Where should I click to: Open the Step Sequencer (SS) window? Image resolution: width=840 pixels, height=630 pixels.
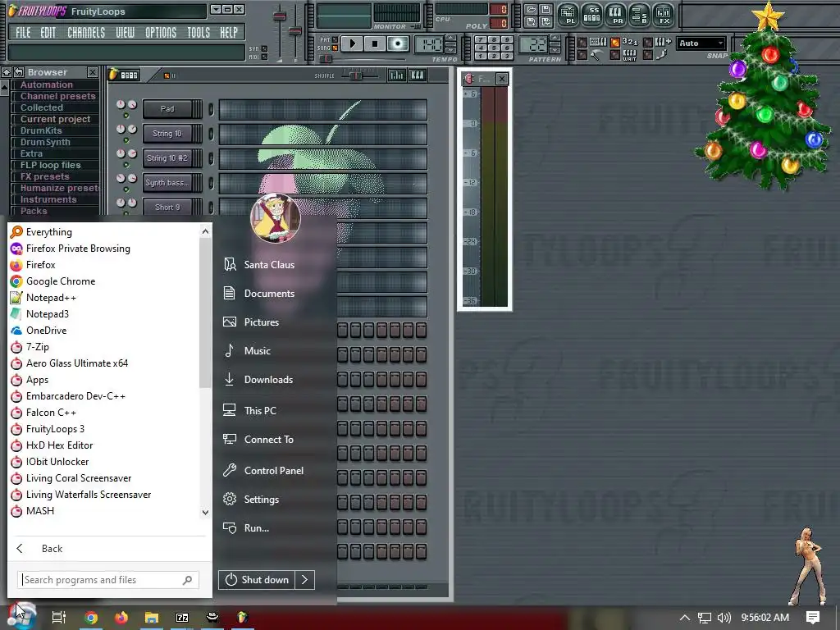pos(591,14)
